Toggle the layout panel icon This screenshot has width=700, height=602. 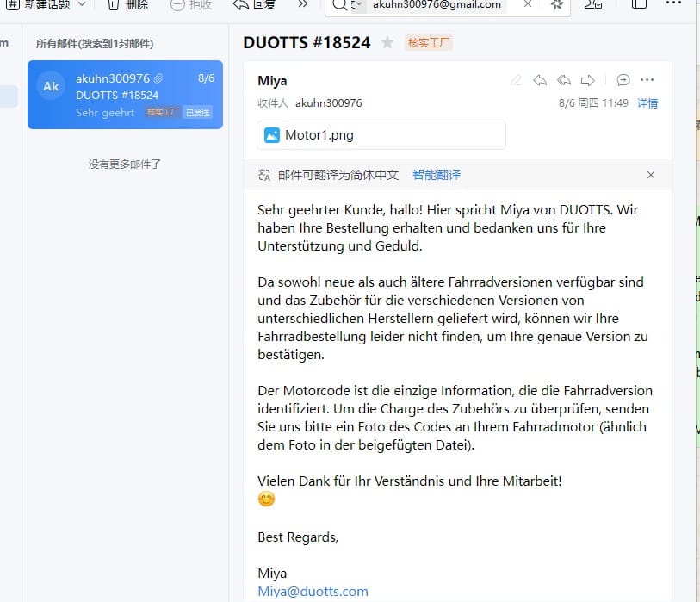click(639, 4)
